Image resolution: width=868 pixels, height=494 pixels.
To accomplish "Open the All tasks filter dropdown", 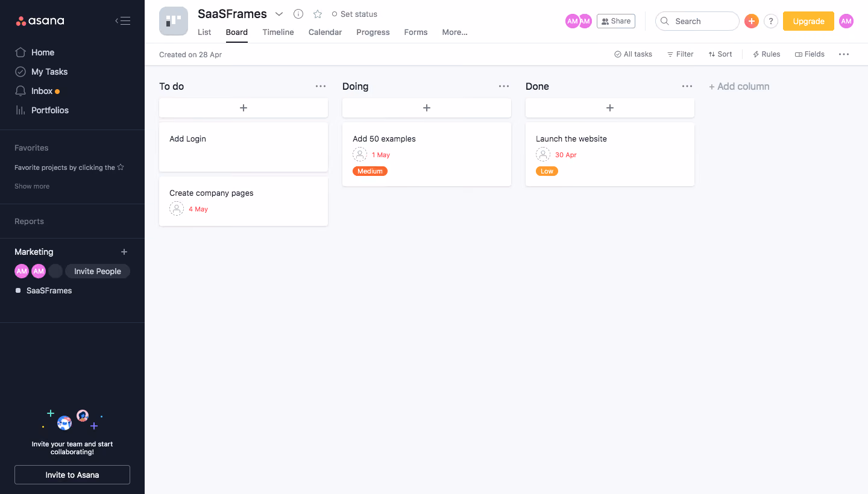I will pyautogui.click(x=633, y=54).
